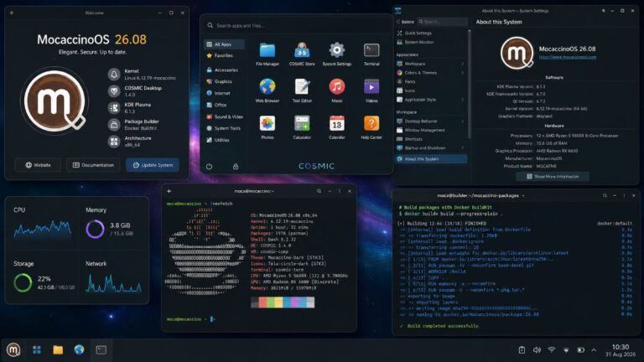Open the Wi-Fi icon in system tray
The image size is (644, 362).
pyautogui.click(x=552, y=349)
